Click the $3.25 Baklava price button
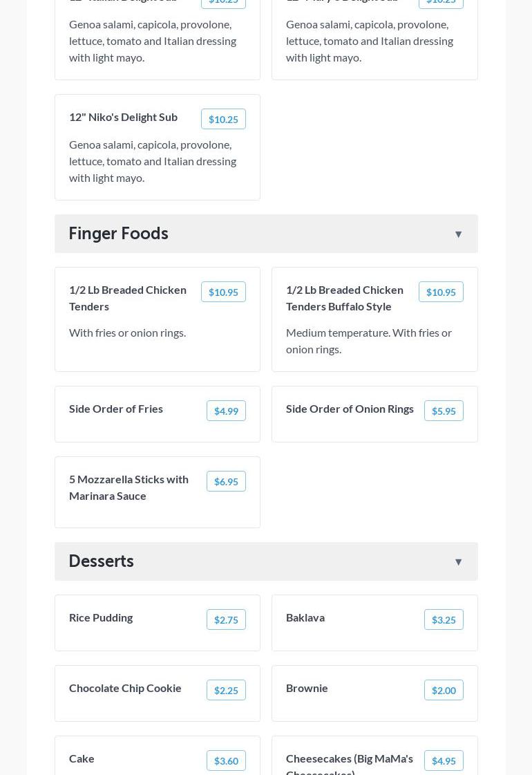Screen dimensions: 532x775 click(443, 620)
